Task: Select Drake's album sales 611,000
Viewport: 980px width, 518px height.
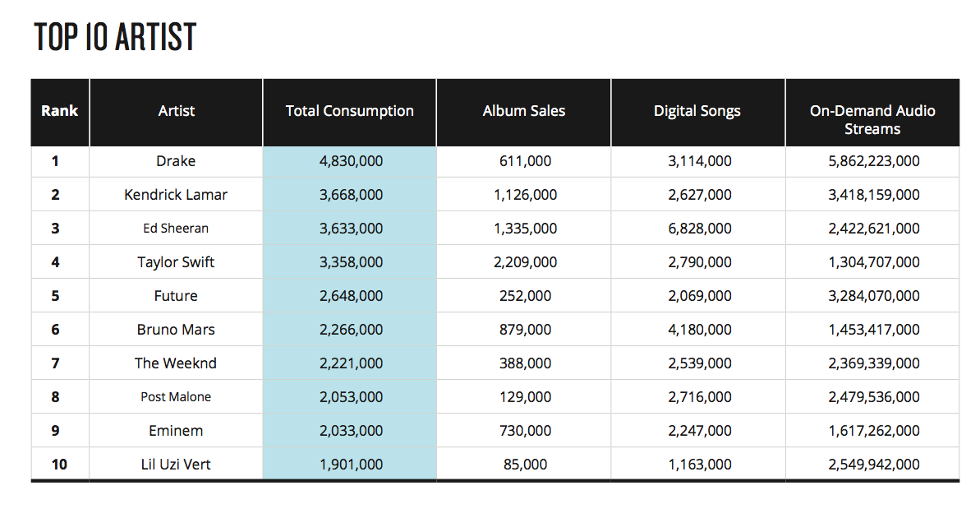Action: 525,161
